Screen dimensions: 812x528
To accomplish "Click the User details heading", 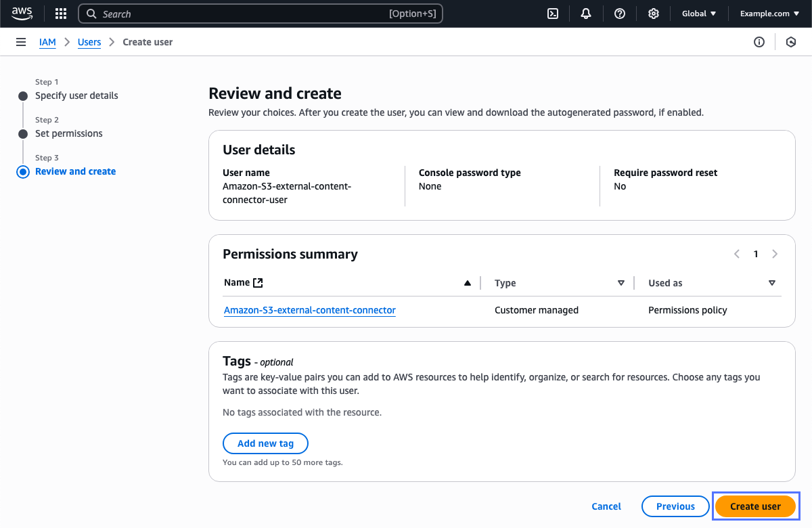I will coord(259,150).
